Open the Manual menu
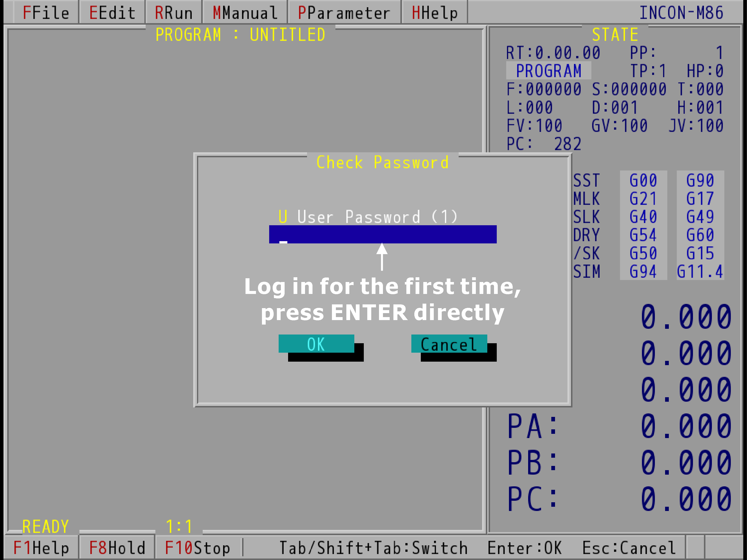The image size is (747, 560). pos(245,13)
